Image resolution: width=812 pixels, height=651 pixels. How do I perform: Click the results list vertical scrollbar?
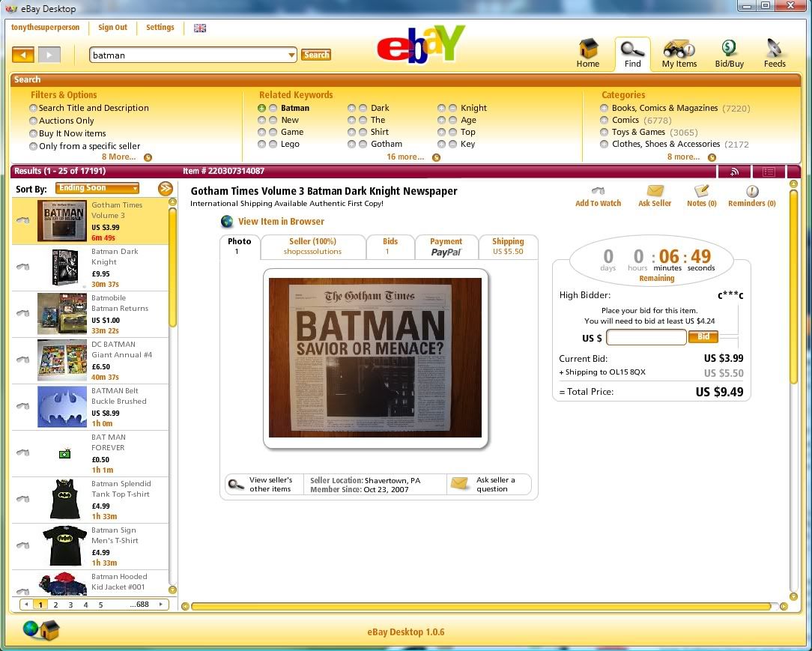click(x=172, y=267)
